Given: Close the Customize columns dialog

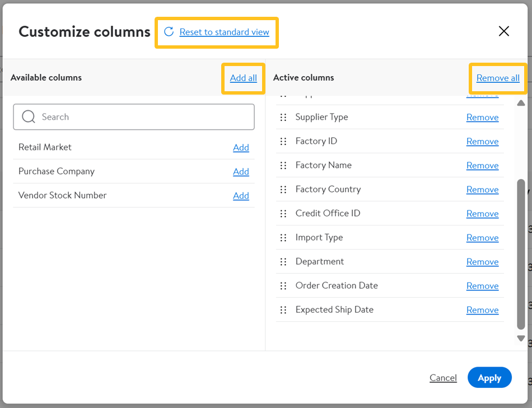Looking at the screenshot, I should (x=504, y=31).
